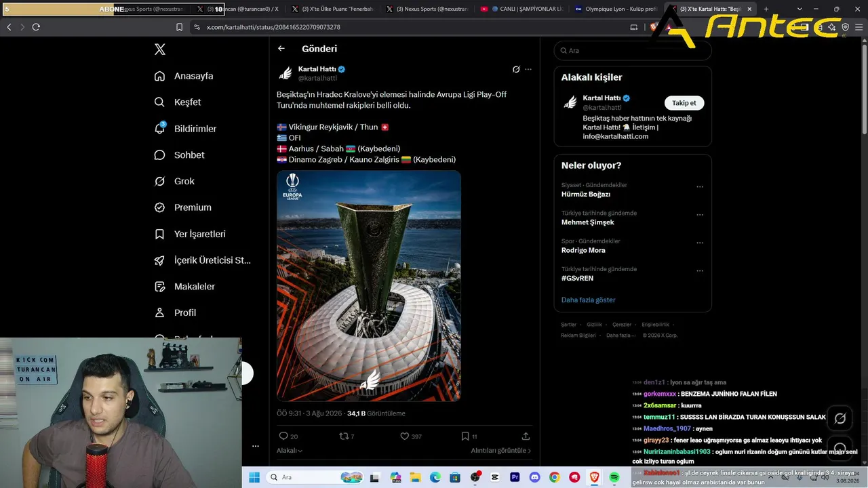The width and height of the screenshot is (868, 488).
Task: Open Sohbet messages
Action: pyautogui.click(x=179, y=155)
